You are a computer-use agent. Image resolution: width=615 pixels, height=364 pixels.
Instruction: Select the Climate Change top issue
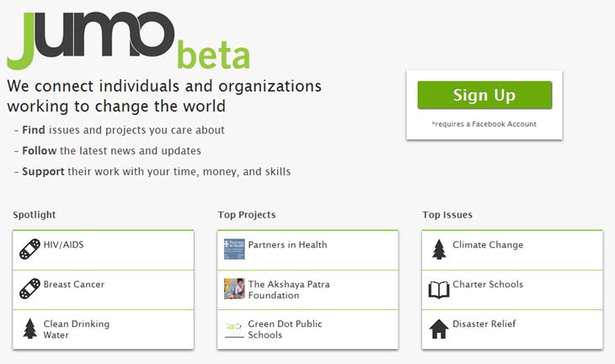[488, 244]
